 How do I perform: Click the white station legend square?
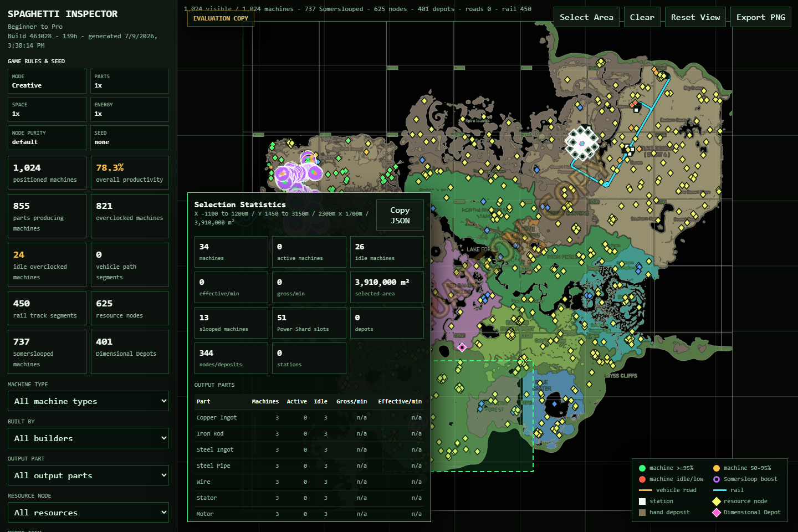pos(642,502)
